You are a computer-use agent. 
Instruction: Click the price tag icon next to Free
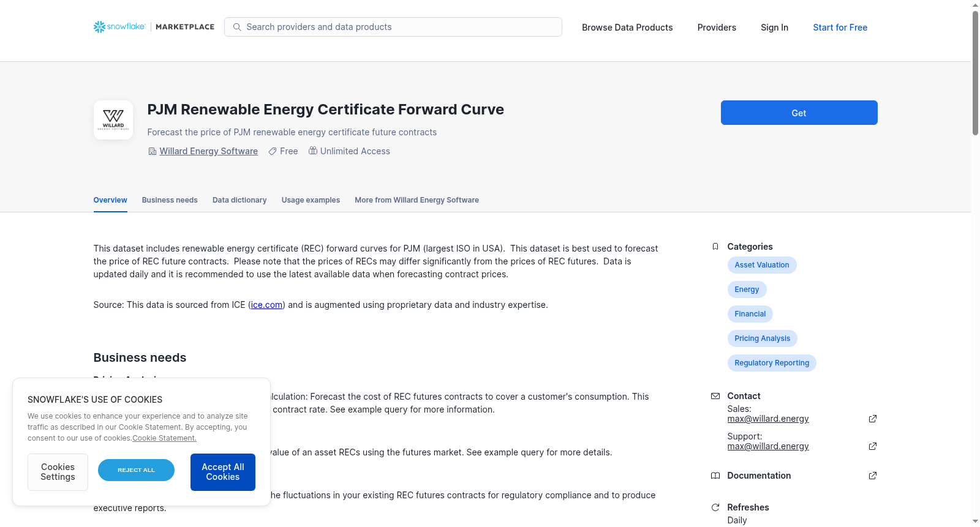point(273,151)
